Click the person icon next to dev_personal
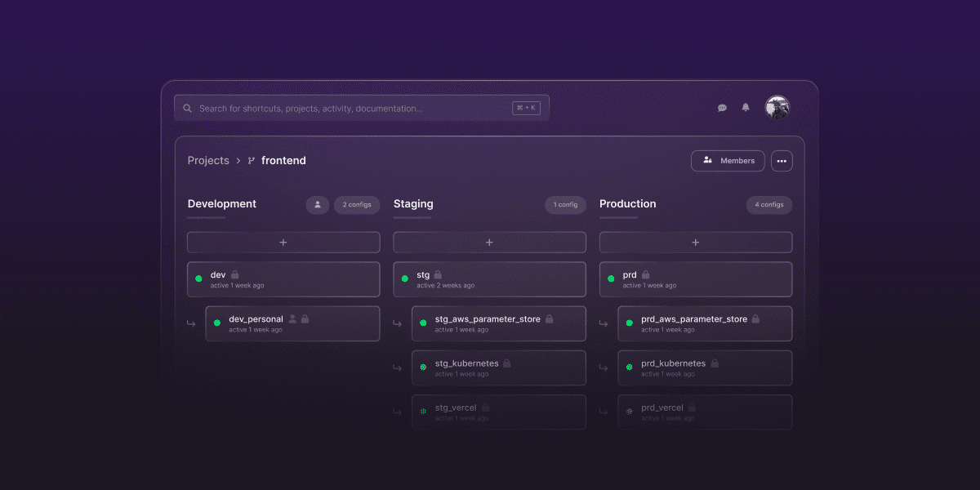Screen dimensions: 980x490 click(x=292, y=319)
